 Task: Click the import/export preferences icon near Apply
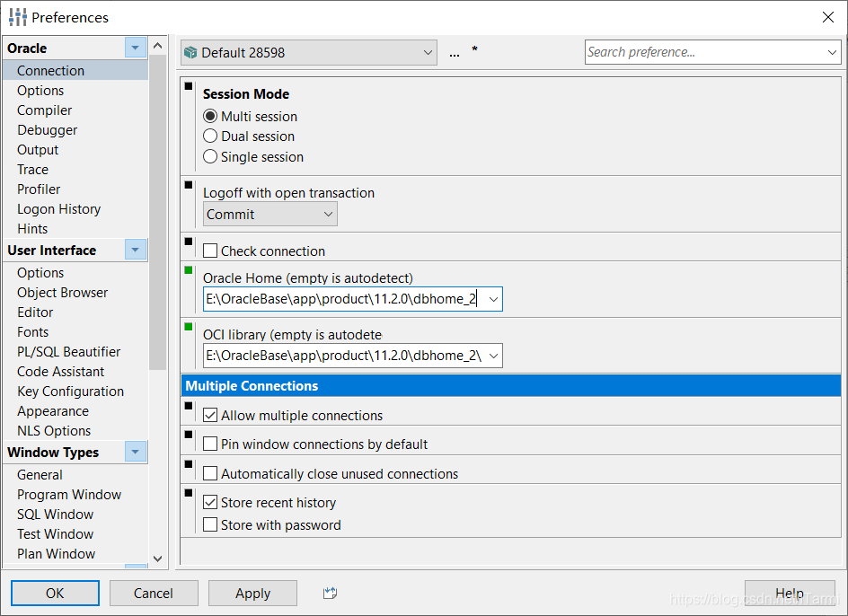tap(330, 594)
